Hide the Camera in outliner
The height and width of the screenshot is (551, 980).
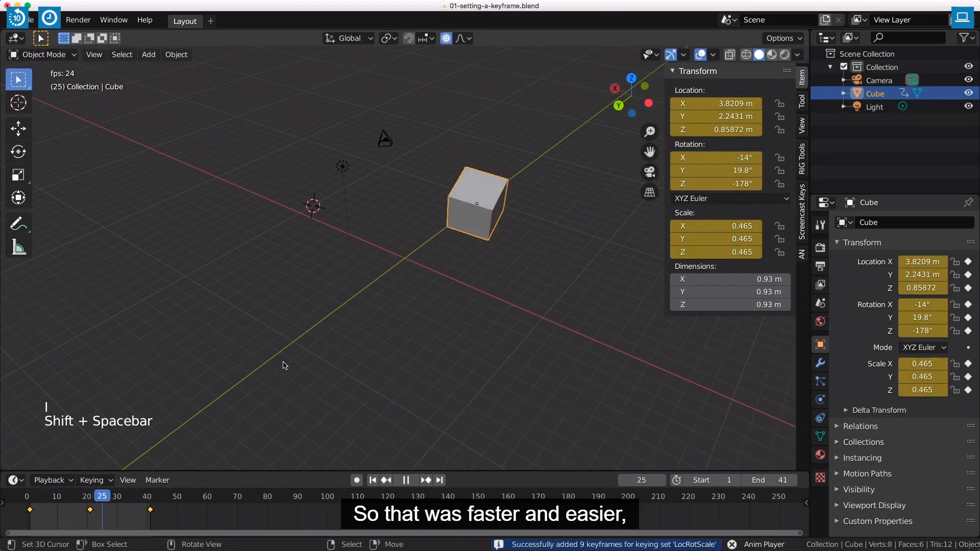click(x=968, y=80)
